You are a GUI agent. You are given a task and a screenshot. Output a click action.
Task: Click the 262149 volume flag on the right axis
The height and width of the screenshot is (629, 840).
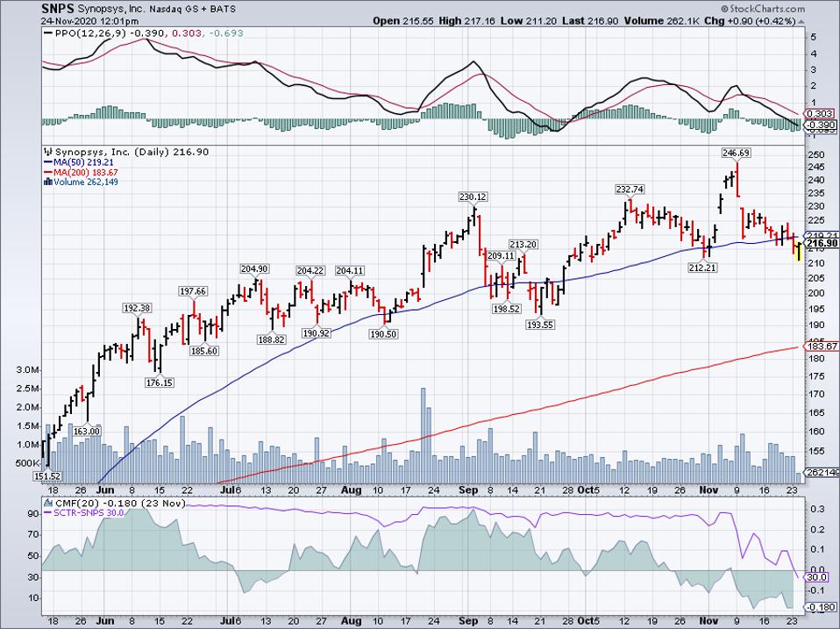[822, 473]
